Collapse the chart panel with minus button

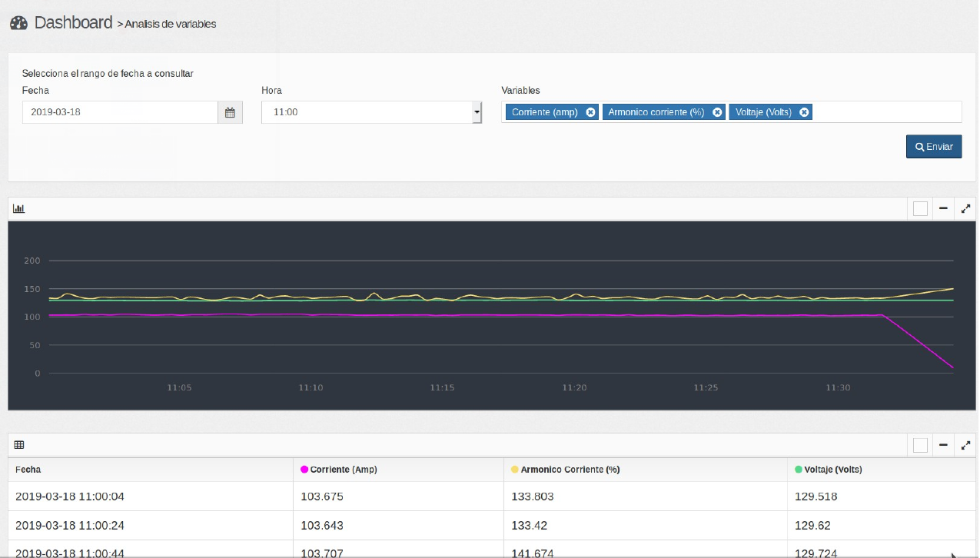(943, 208)
